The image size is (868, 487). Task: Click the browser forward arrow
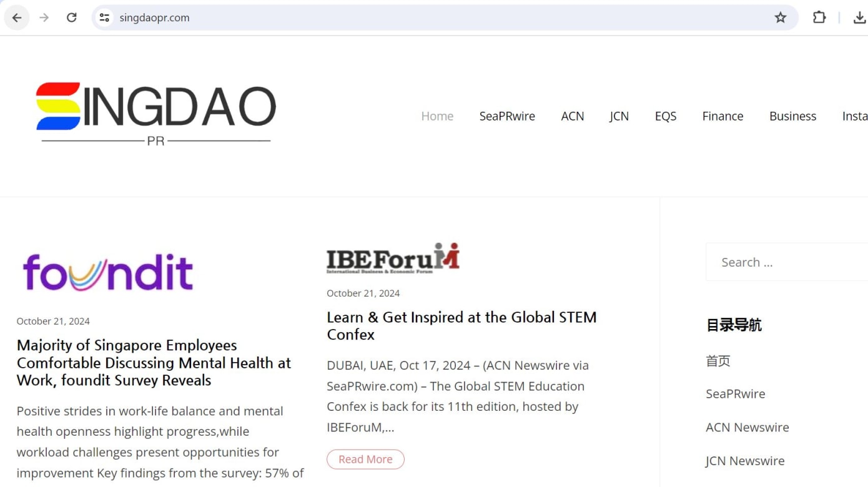[x=44, y=17]
